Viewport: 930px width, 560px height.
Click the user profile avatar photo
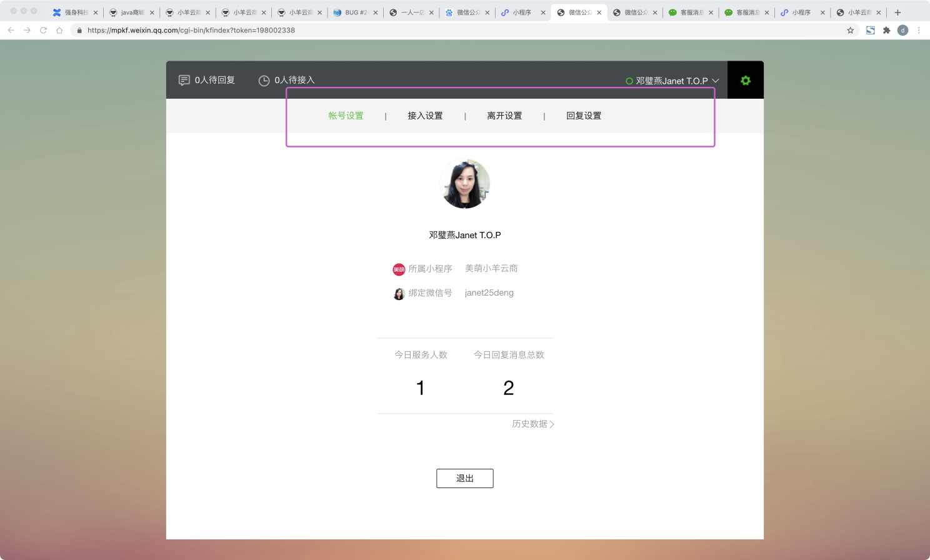point(465,184)
